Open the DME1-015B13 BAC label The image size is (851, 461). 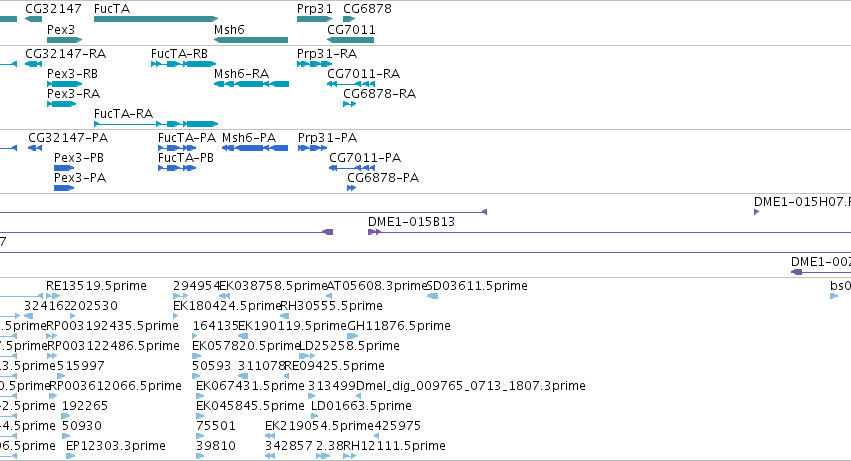click(411, 222)
